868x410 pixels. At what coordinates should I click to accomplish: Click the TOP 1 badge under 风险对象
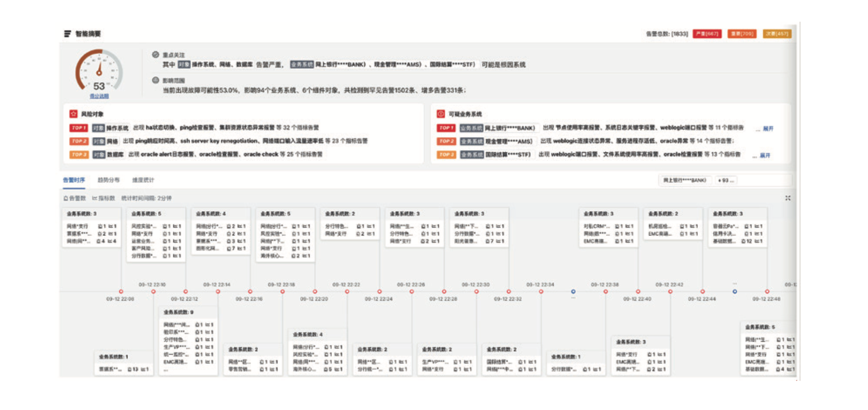pyautogui.click(x=79, y=128)
